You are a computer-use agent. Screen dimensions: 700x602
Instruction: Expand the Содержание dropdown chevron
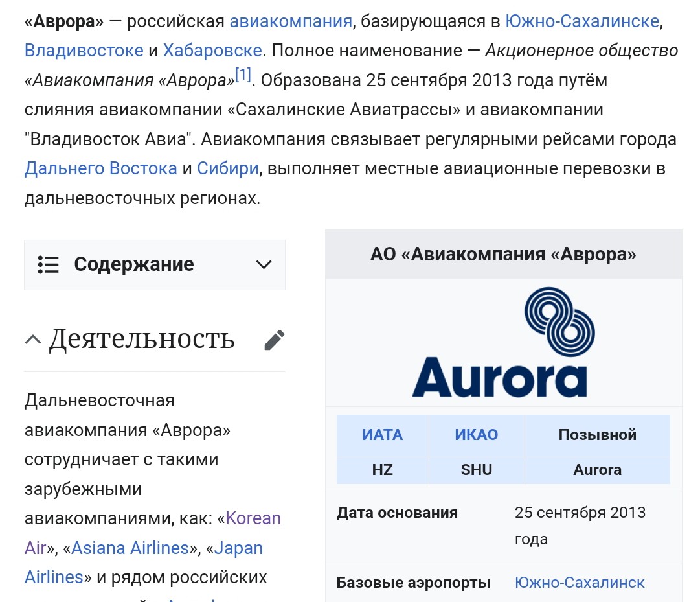click(264, 265)
